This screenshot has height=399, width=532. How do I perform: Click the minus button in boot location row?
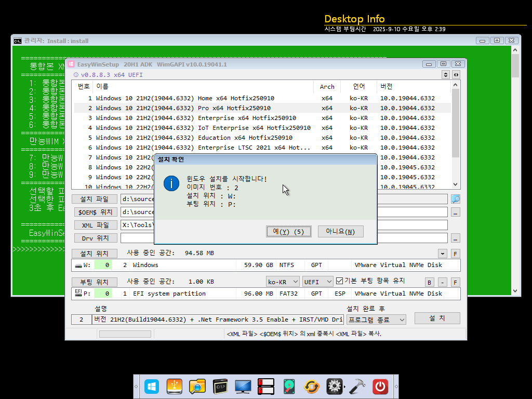pos(442,282)
